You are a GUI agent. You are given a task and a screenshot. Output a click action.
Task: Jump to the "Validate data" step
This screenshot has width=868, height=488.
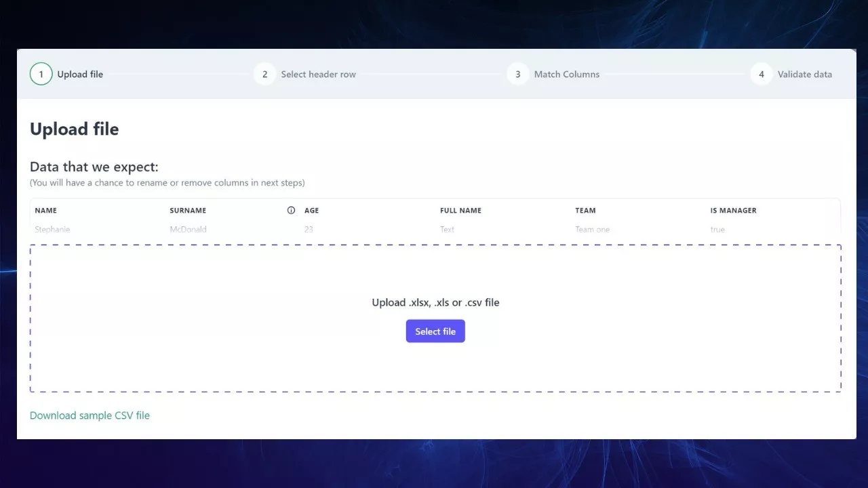804,75
